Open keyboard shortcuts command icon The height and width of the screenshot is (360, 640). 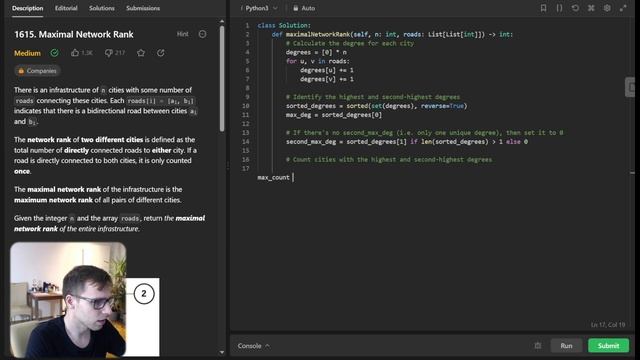click(x=591, y=8)
